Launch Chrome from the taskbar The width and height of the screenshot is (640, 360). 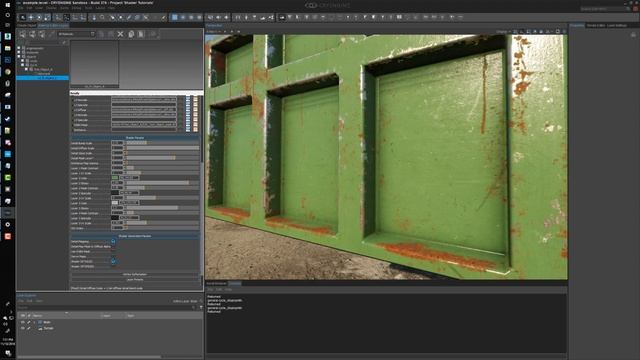click(7, 72)
